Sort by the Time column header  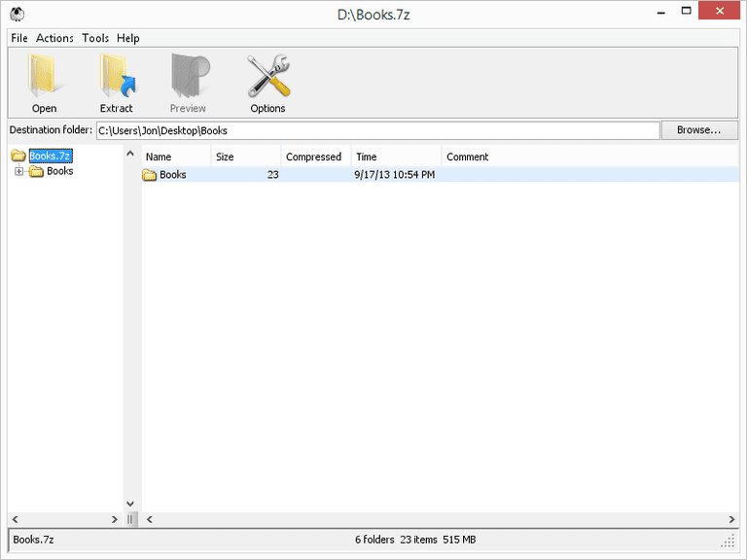tap(397, 157)
